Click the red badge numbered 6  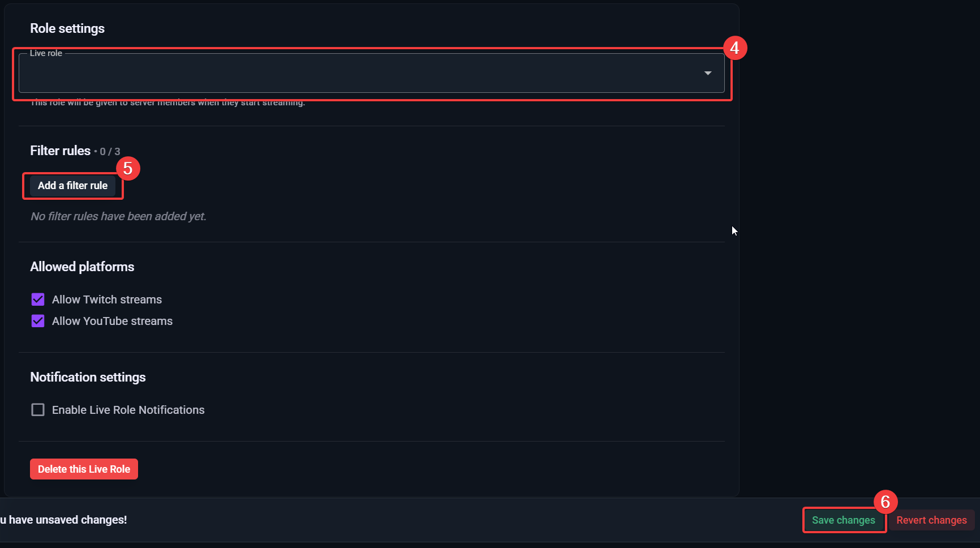(x=885, y=501)
